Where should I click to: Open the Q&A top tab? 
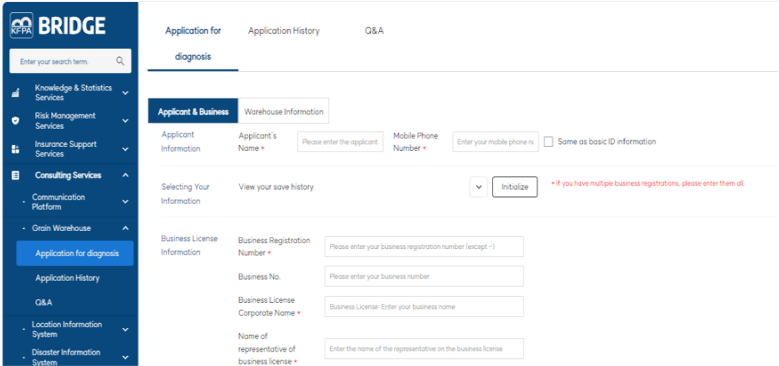point(374,31)
